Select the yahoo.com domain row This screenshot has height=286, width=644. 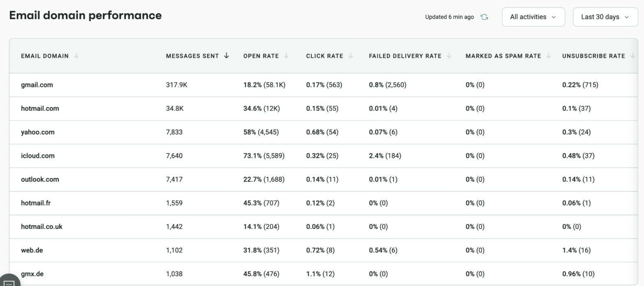323,132
